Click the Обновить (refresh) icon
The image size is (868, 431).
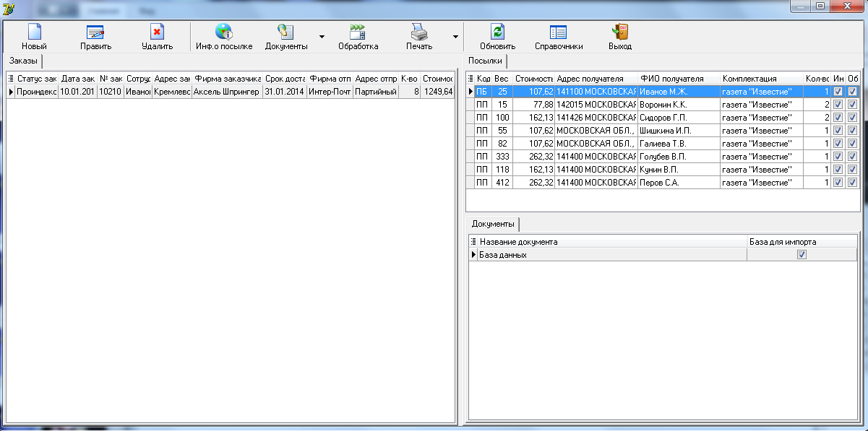point(497,32)
